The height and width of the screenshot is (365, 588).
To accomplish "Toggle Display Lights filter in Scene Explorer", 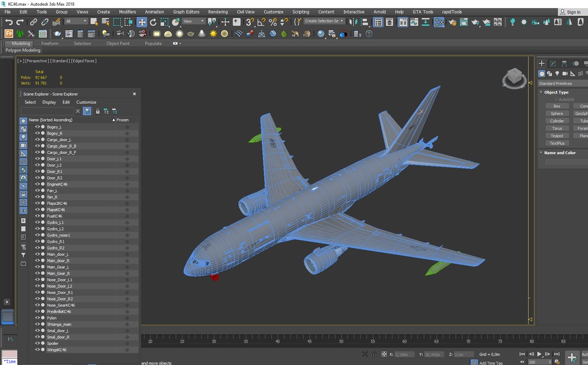I will (23, 137).
